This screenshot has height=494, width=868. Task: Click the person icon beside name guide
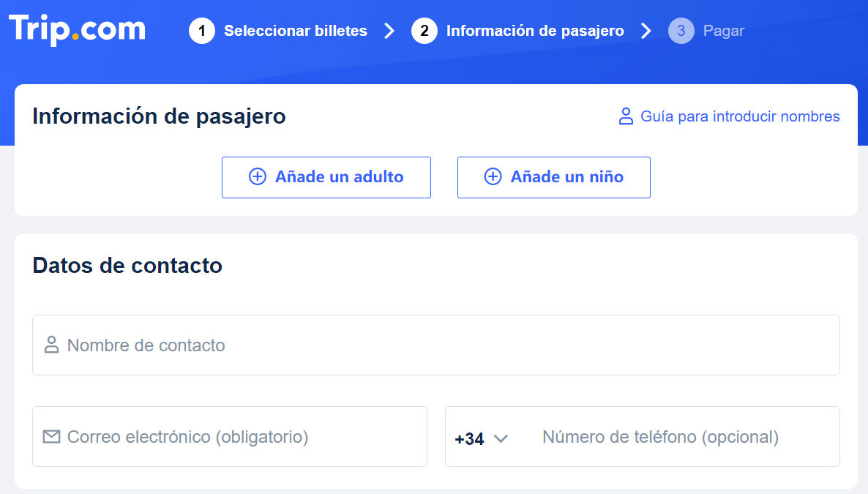tap(626, 116)
